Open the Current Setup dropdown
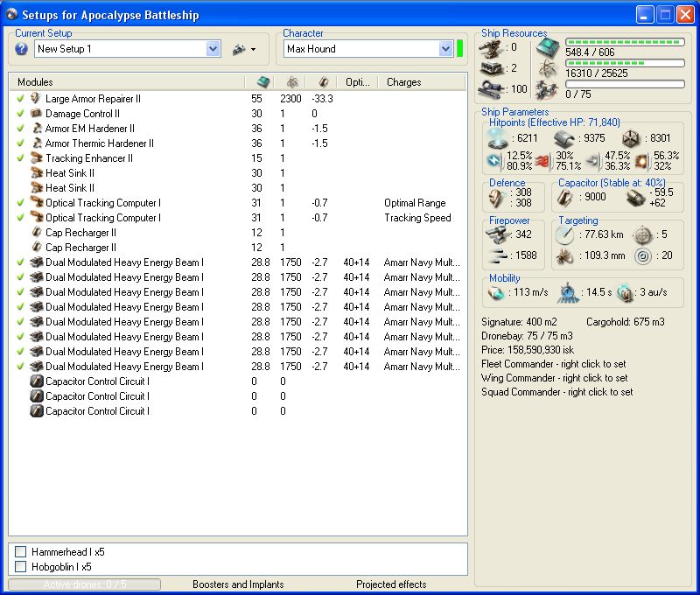The width and height of the screenshot is (700, 595). tap(213, 49)
